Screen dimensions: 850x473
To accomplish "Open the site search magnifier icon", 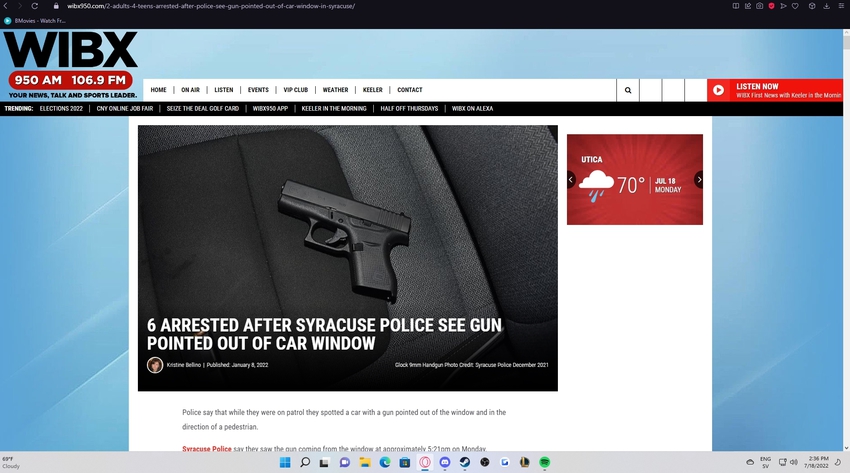I will tap(628, 90).
